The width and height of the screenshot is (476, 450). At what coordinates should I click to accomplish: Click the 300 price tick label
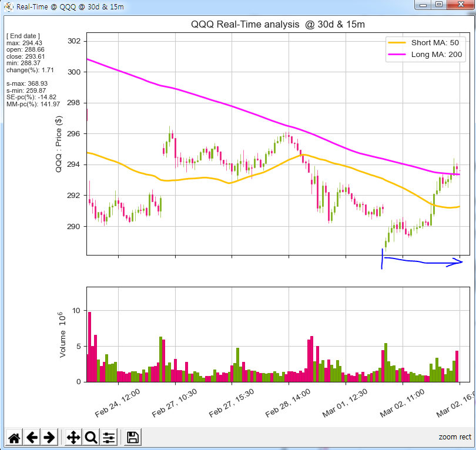74,72
